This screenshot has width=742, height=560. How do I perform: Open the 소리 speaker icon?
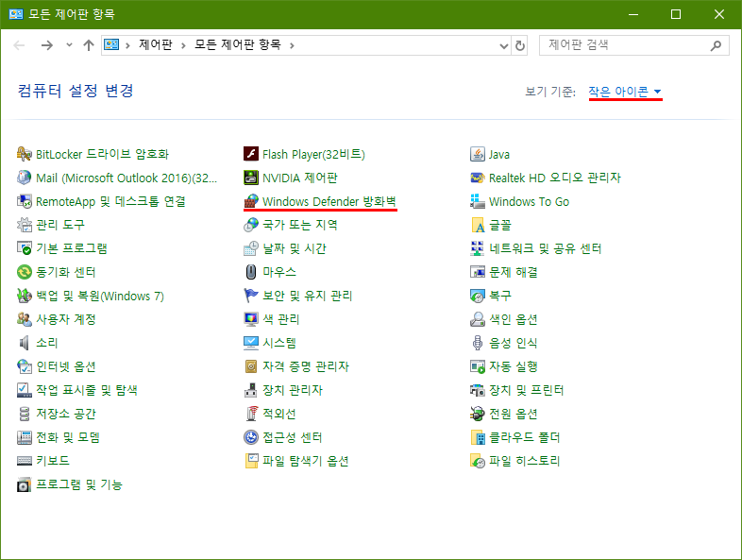[25, 343]
